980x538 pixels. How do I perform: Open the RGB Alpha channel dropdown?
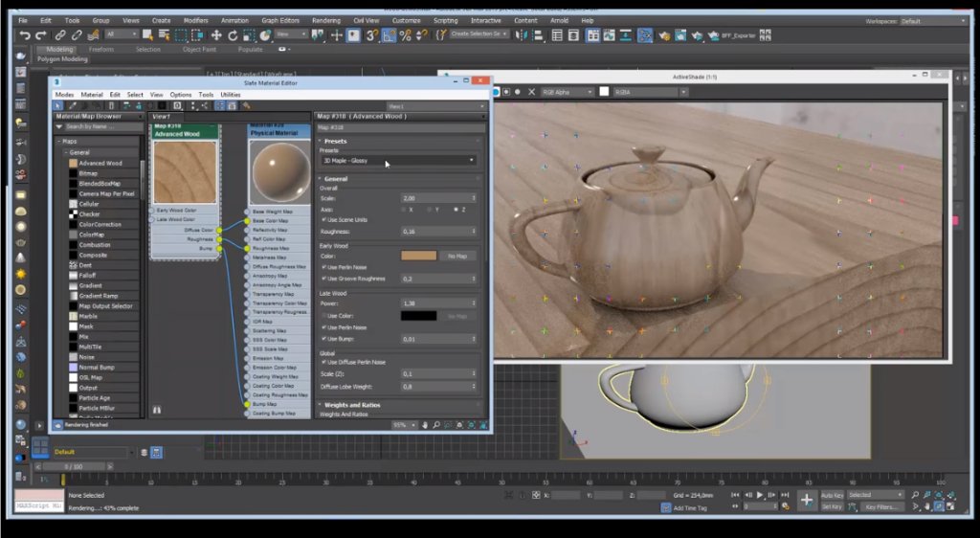click(567, 92)
